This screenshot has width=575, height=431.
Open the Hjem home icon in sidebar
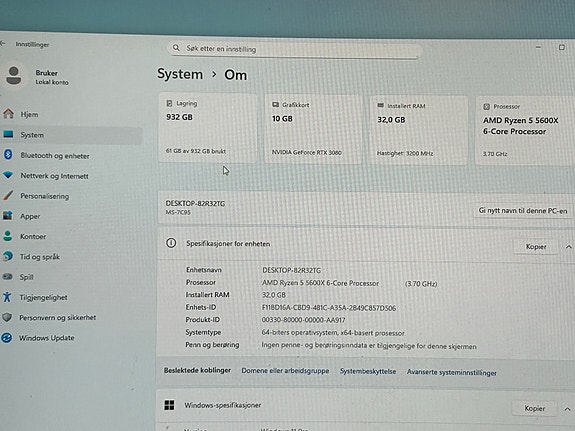tap(8, 114)
